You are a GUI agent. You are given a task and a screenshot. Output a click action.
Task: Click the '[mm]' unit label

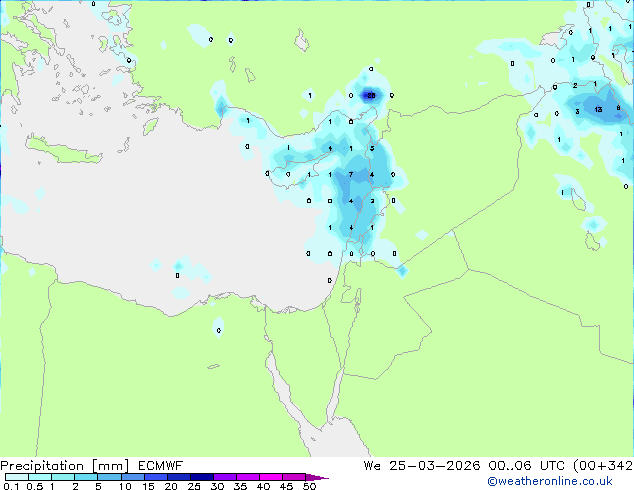110,466
